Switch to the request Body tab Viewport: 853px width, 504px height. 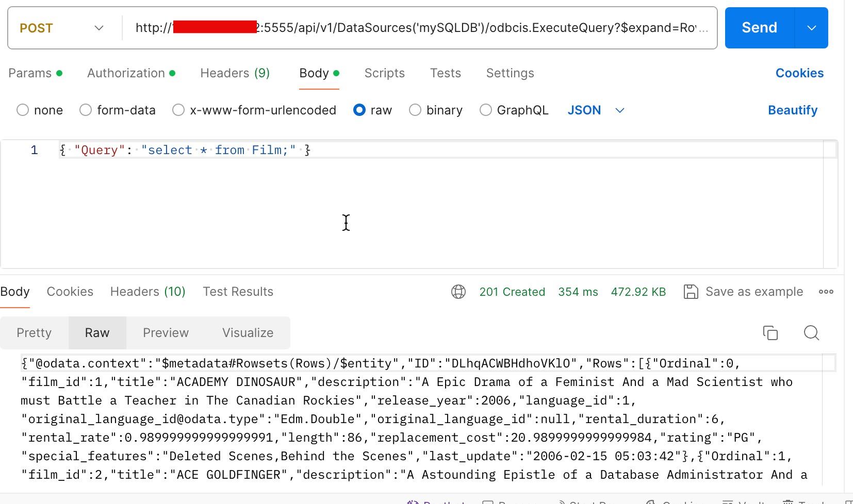(x=319, y=73)
